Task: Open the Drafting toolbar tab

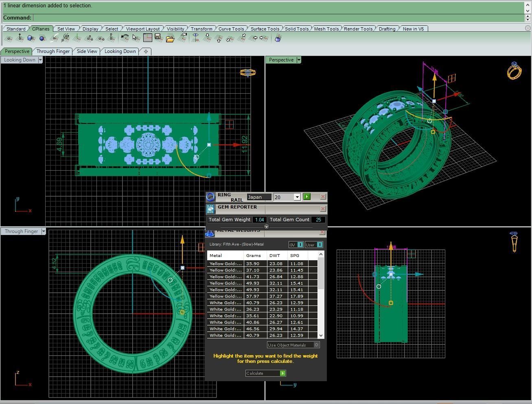Action: [387, 29]
